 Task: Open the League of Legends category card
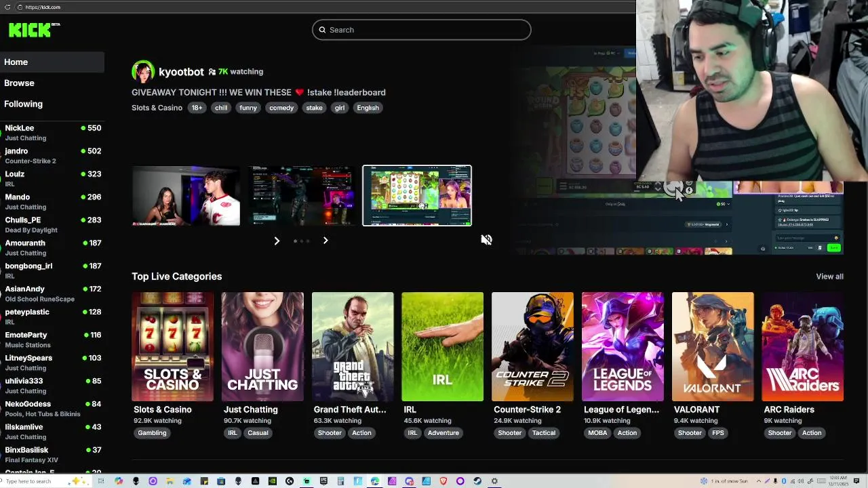(x=623, y=346)
